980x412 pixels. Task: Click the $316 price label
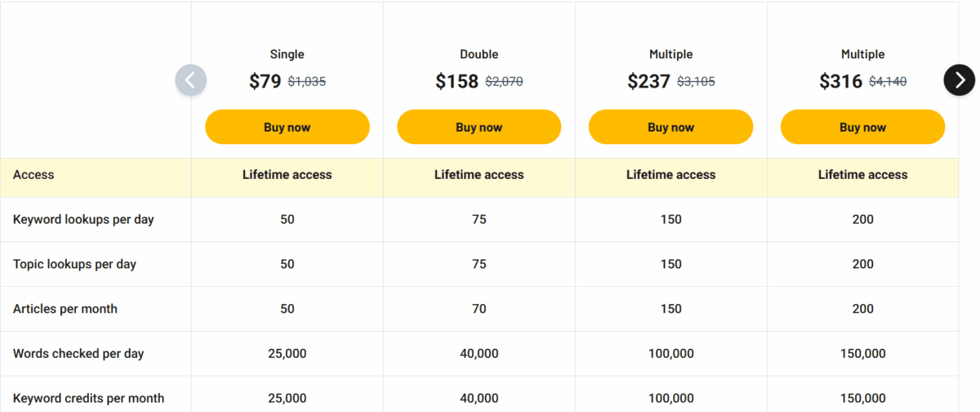tap(841, 82)
